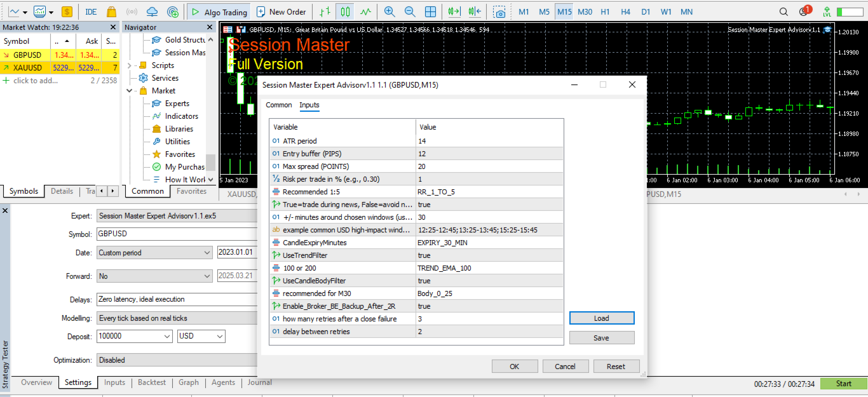Toggle UseTrendFilter true value
Image resolution: width=868 pixels, height=397 pixels.
click(489, 255)
